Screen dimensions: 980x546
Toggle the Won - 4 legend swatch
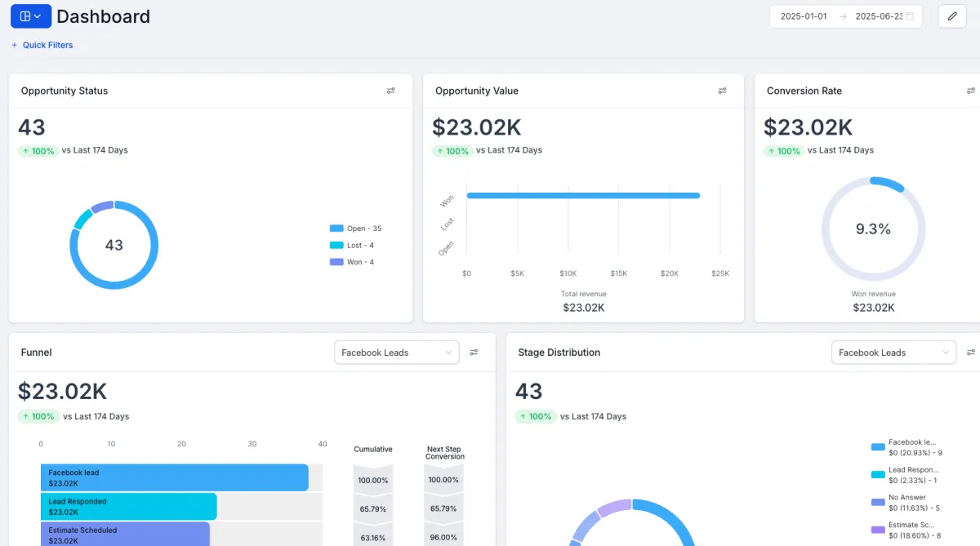tap(336, 262)
